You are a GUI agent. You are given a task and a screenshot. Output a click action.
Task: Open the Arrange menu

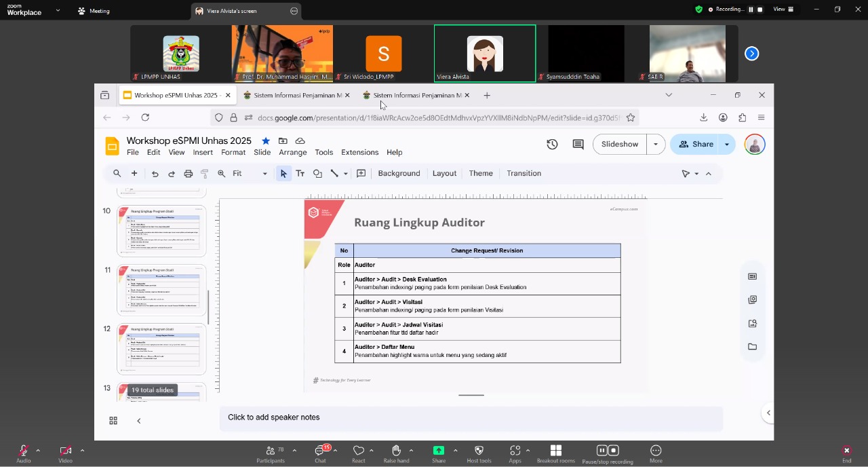pos(293,153)
